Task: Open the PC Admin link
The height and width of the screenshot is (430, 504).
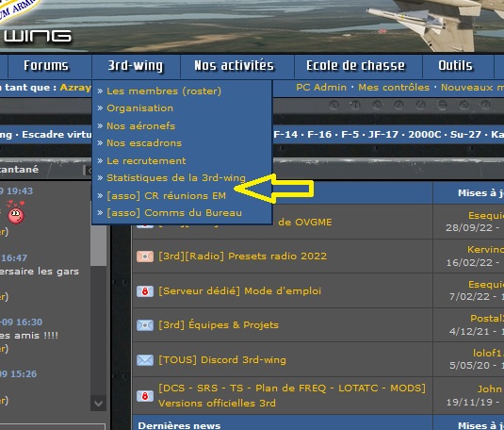Action: [321, 88]
